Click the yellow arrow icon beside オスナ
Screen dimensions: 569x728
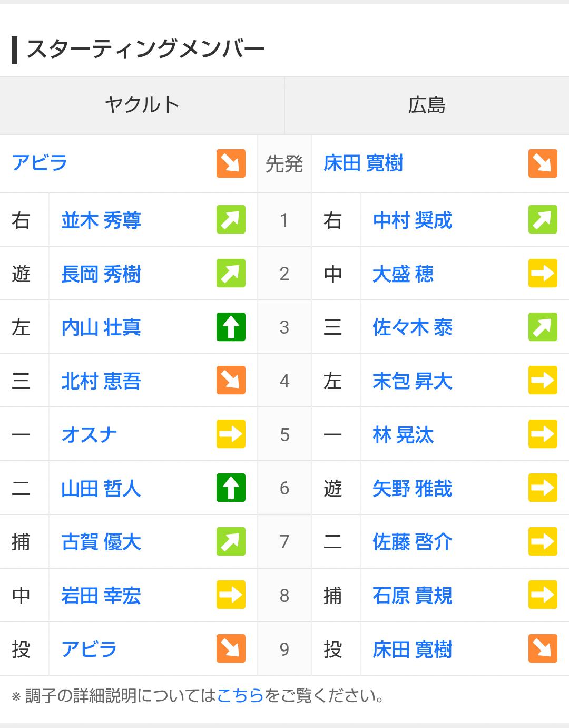coord(231,434)
